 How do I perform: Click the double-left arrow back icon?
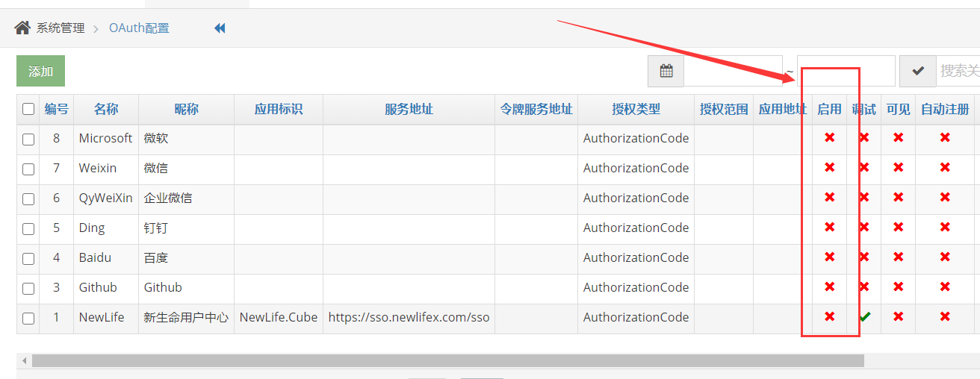point(220,28)
